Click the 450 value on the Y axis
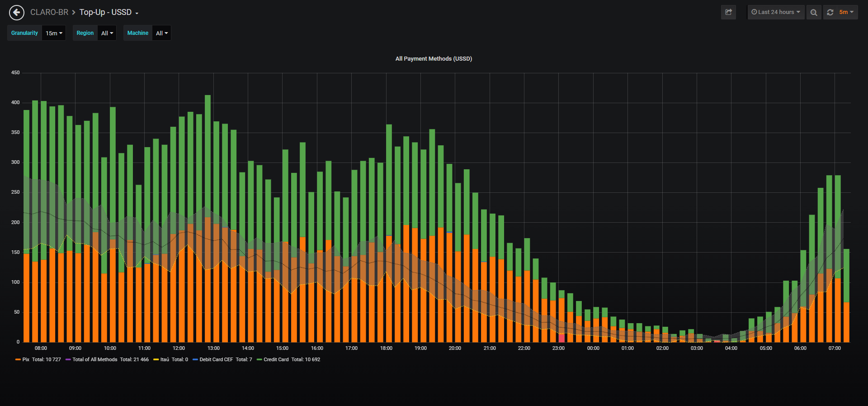This screenshot has height=406, width=868. coord(15,72)
